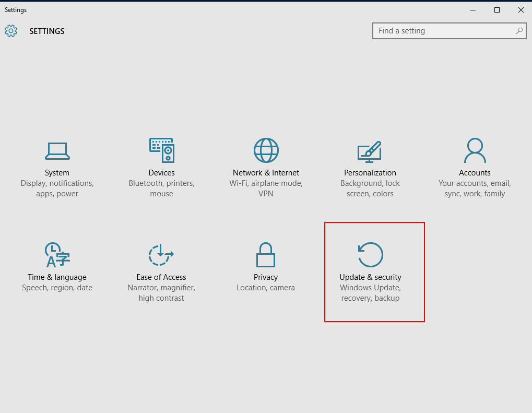Select the Privacy category title
Viewport: 532px width, 413px height.
(266, 277)
